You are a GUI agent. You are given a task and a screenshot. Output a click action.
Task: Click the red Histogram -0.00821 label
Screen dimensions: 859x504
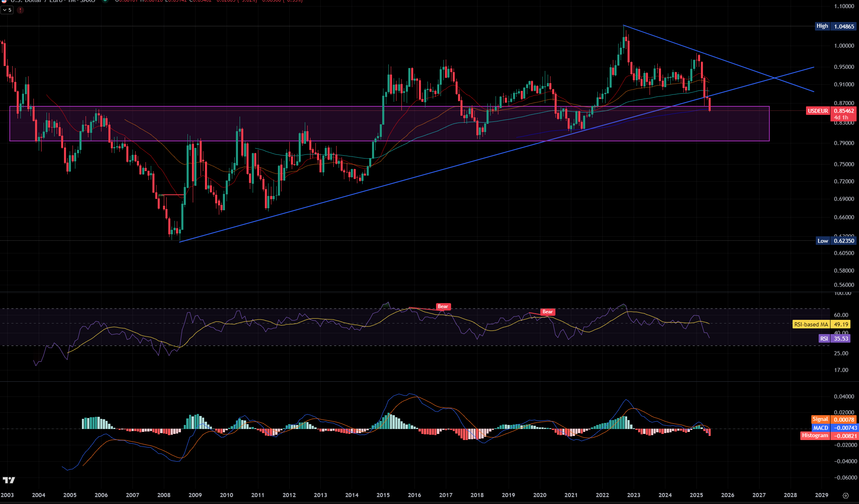(829, 436)
